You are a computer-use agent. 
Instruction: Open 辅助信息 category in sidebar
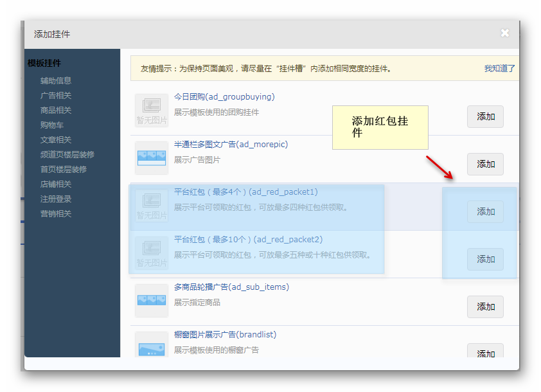55,81
